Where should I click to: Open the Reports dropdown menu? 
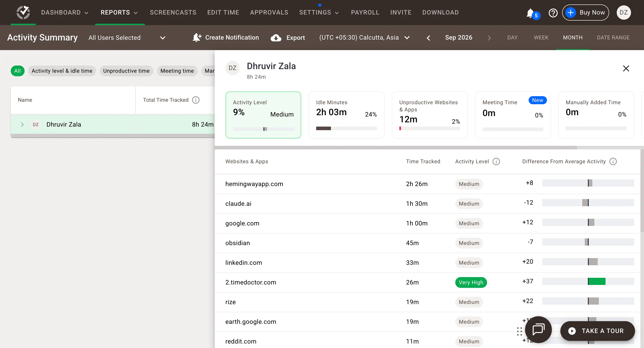click(119, 13)
